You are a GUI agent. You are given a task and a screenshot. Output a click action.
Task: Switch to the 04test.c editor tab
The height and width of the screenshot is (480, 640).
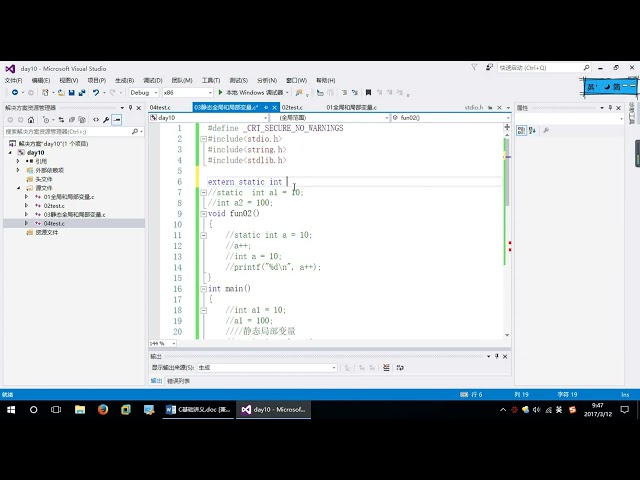(160, 107)
